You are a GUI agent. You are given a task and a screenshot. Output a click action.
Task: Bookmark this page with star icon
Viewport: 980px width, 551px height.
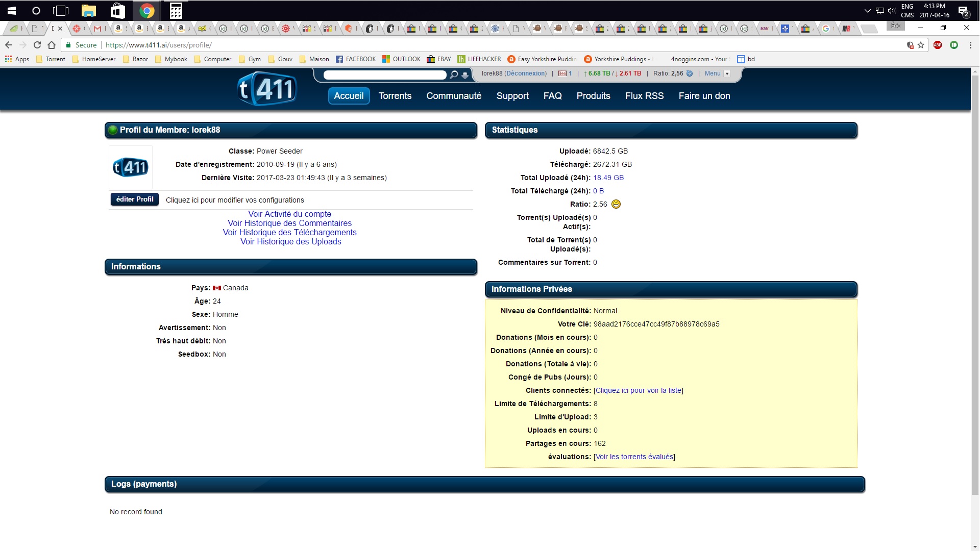[921, 45]
